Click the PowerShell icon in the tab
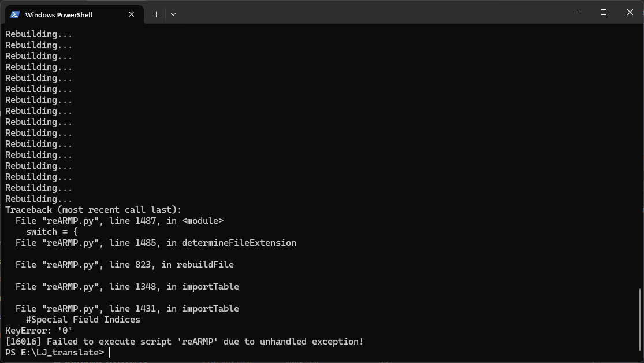Image resolution: width=644 pixels, height=363 pixels. (15, 14)
